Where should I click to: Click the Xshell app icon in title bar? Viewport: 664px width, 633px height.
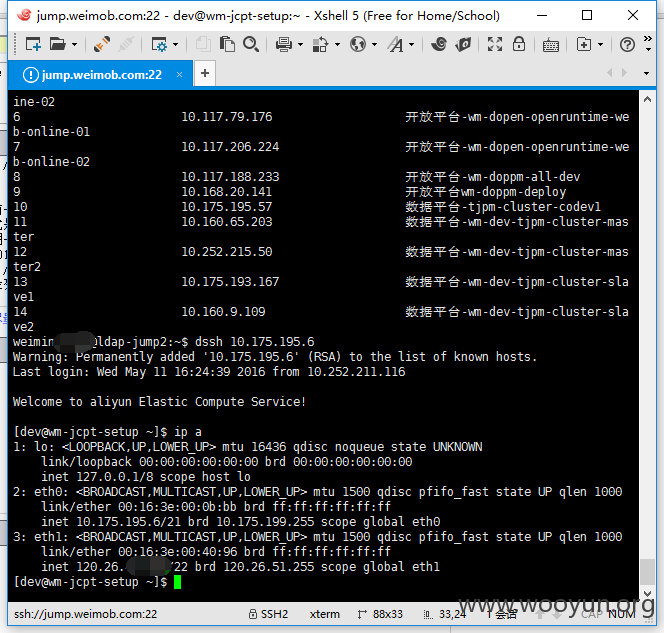(24, 15)
